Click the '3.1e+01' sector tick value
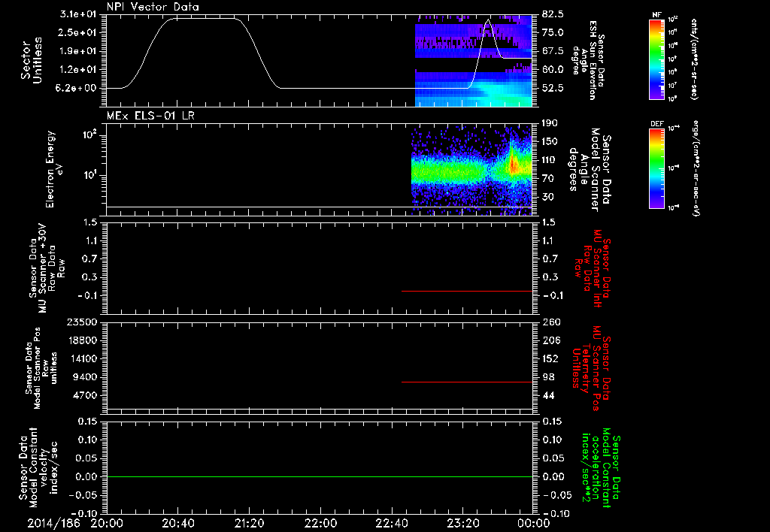This screenshot has width=770, height=532. [x=78, y=14]
